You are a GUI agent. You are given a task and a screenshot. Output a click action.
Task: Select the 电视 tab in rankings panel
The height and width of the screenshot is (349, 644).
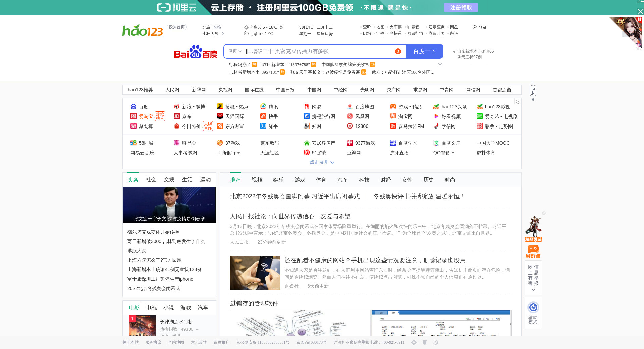click(x=151, y=308)
